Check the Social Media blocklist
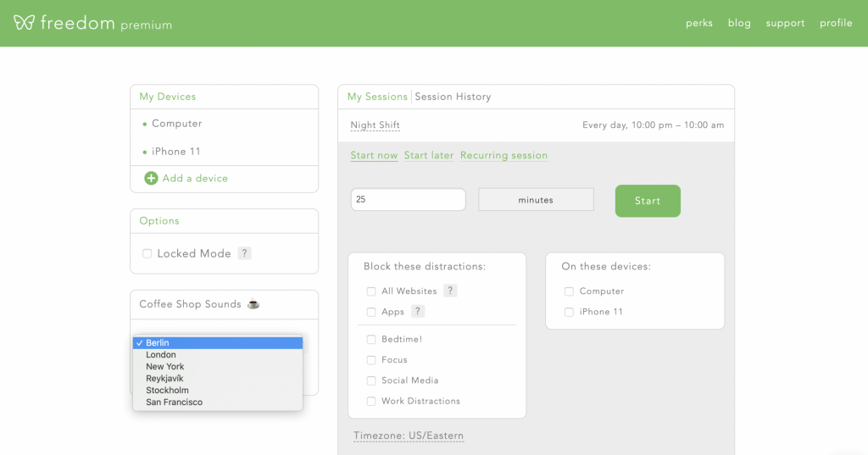 coord(371,380)
